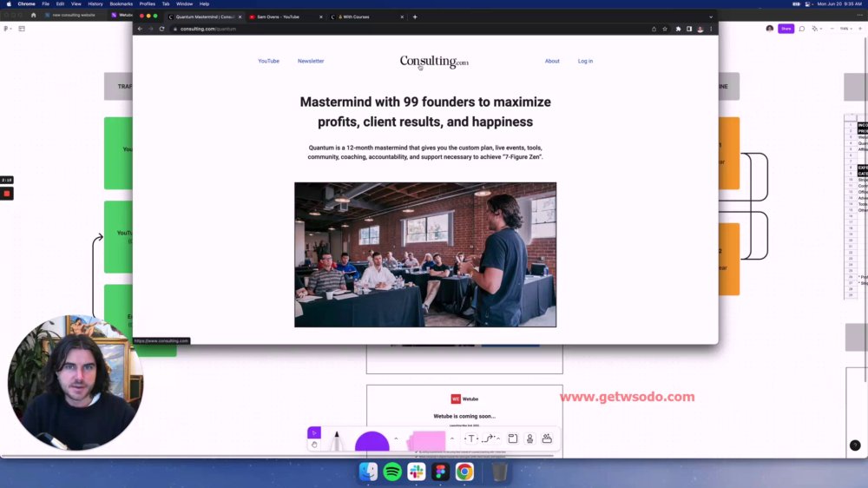Expand the sticky note options chevron
The image size is (868, 488).
(452, 439)
